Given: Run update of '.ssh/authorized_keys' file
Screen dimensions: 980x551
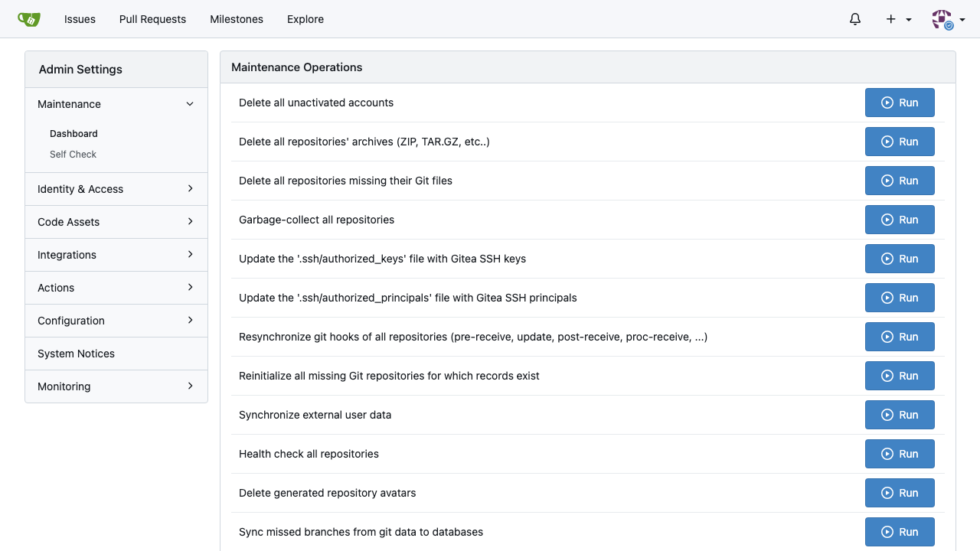Looking at the screenshot, I should coord(900,259).
